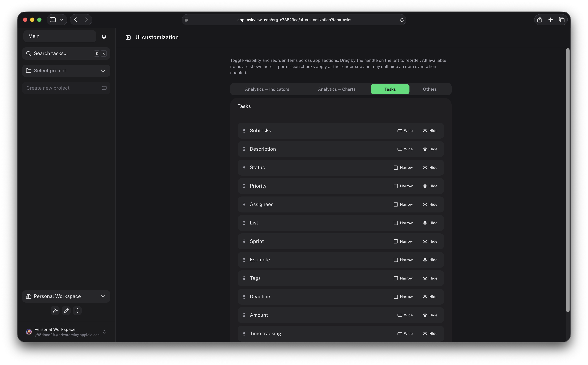Hide the Estimate field
This screenshot has height=365, width=588.
pyautogui.click(x=430, y=260)
